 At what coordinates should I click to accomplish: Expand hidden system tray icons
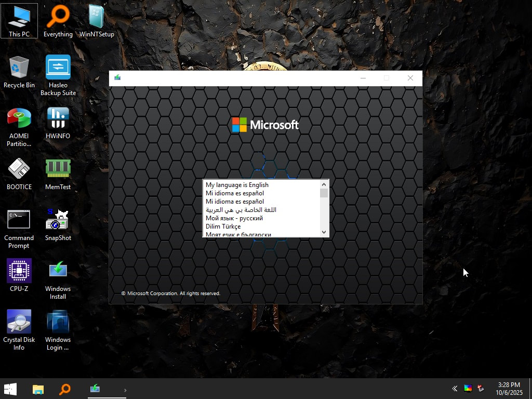pos(455,389)
